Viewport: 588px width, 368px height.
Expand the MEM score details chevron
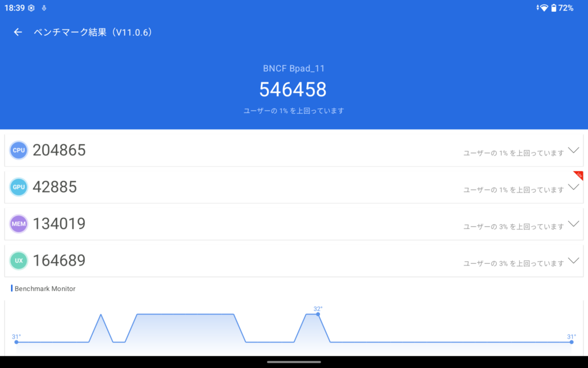coord(574,224)
